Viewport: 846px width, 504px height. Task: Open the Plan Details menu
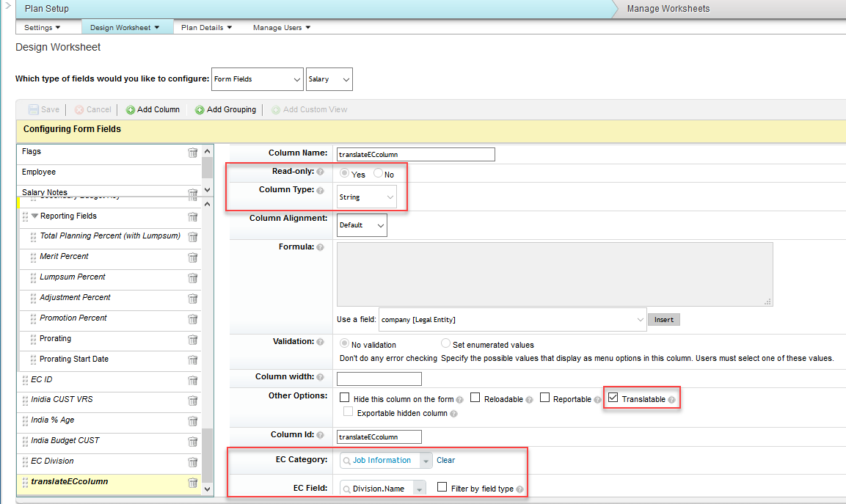point(207,28)
